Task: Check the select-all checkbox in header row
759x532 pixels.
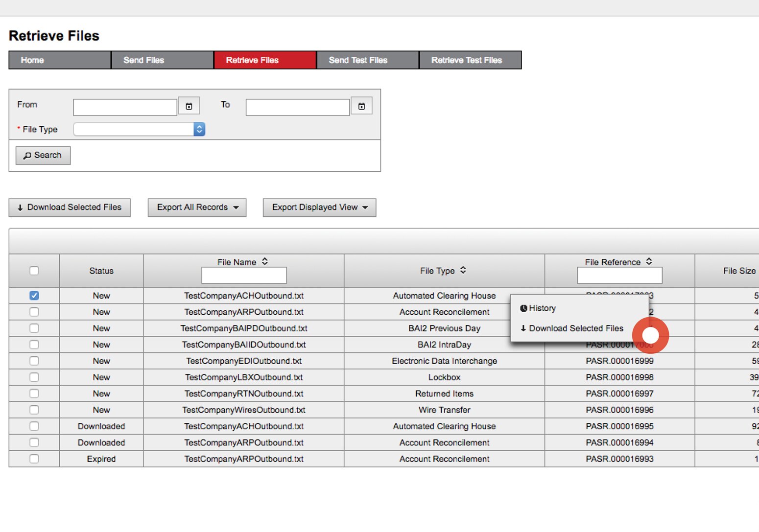Action: (x=34, y=270)
